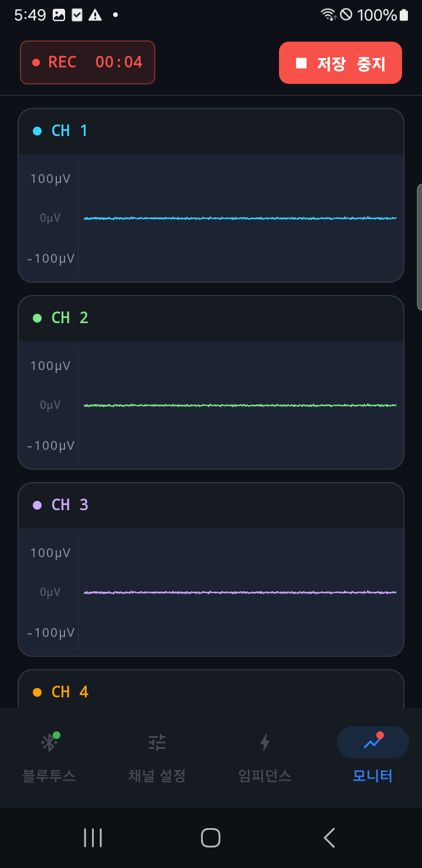
Task: Open the impedance lightning bolt icon
Action: (265, 742)
